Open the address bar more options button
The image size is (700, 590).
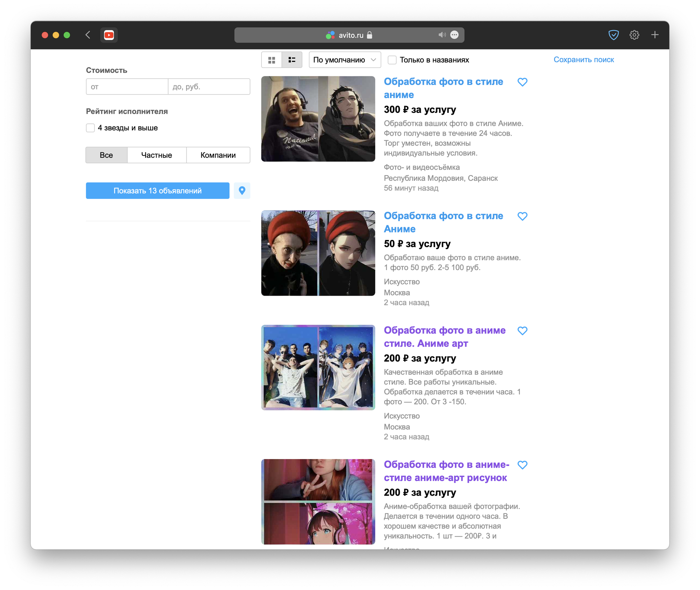tap(454, 35)
